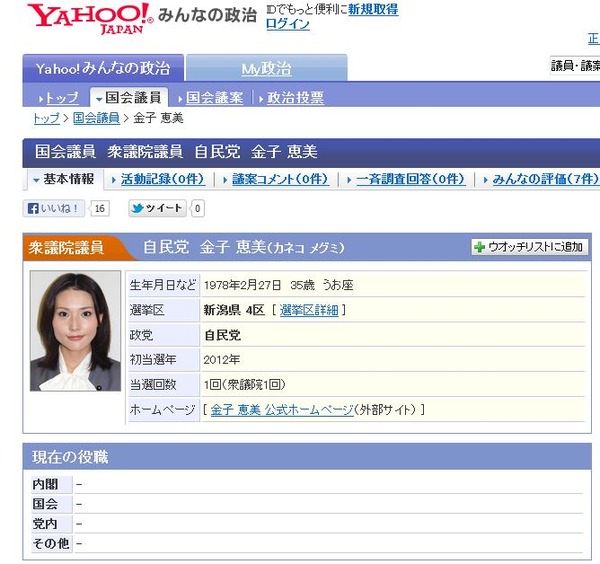Click the Facebook like count 16
600x564 pixels.
click(x=99, y=209)
